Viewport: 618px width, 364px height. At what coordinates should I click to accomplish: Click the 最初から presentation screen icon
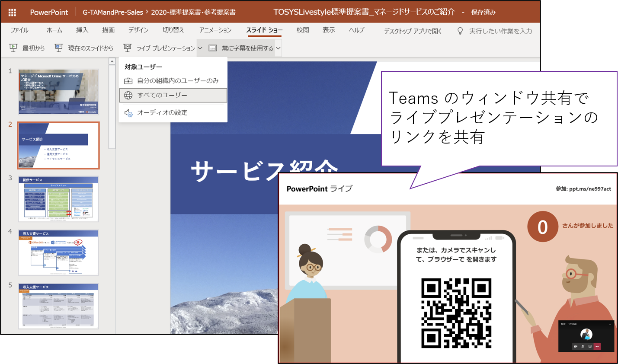[13, 48]
